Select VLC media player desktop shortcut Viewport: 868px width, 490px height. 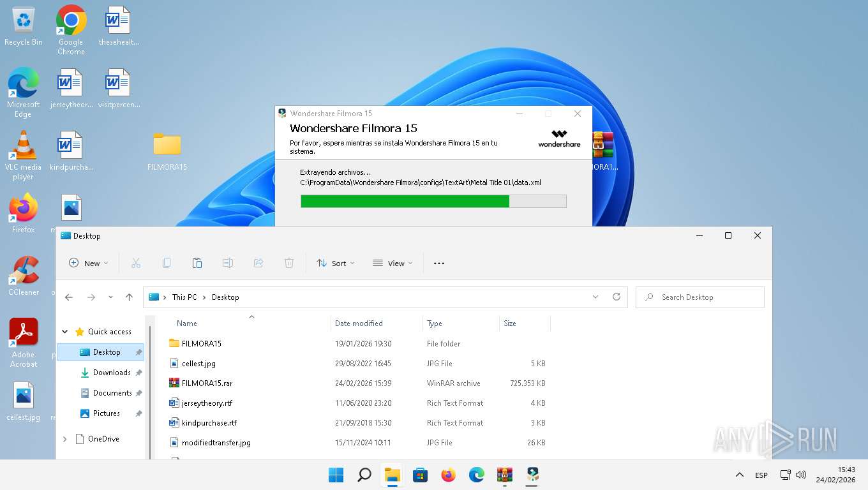23,155
